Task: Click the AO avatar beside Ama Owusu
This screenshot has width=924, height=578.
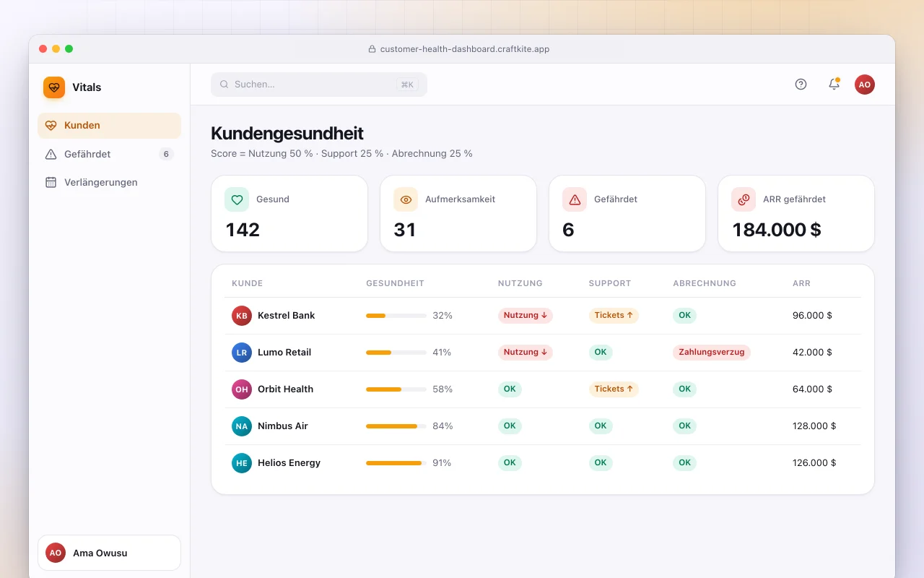Action: [x=56, y=553]
